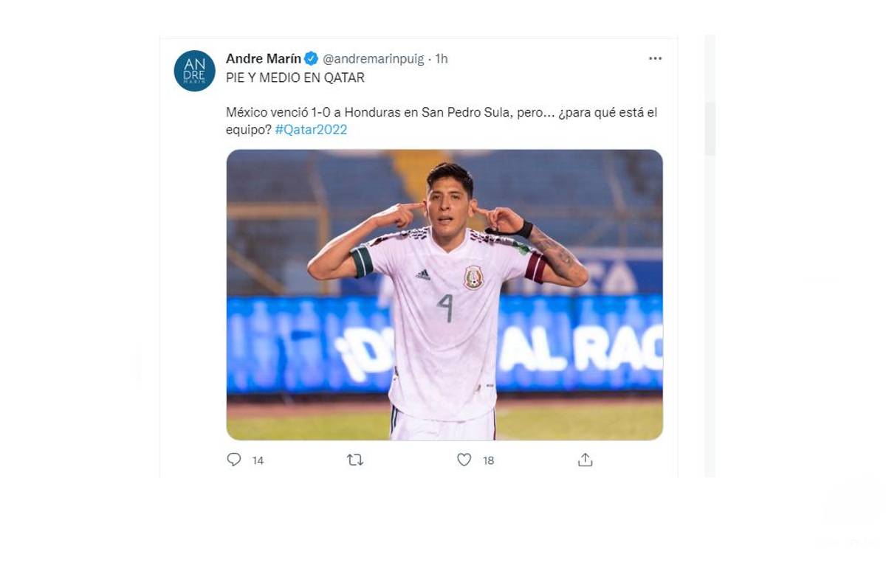Open the share upload icon

(584, 460)
